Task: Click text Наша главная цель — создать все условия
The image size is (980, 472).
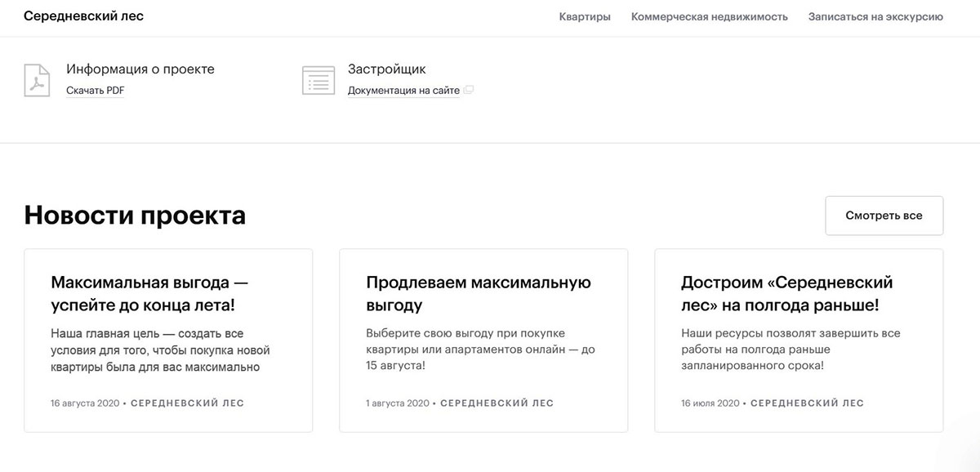Action: pos(160,350)
